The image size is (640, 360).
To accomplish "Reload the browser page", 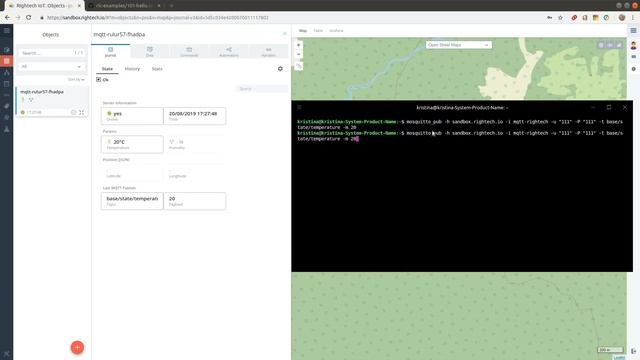I will pyautogui.click(x=29, y=18).
